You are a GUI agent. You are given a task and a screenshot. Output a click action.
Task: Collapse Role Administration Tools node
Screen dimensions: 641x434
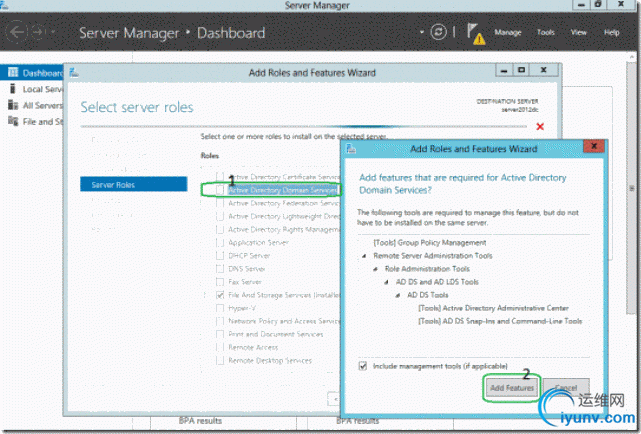point(375,269)
